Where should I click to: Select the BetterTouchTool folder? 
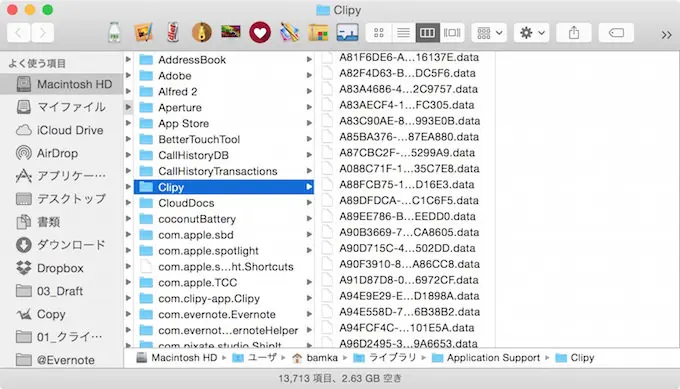224,139
